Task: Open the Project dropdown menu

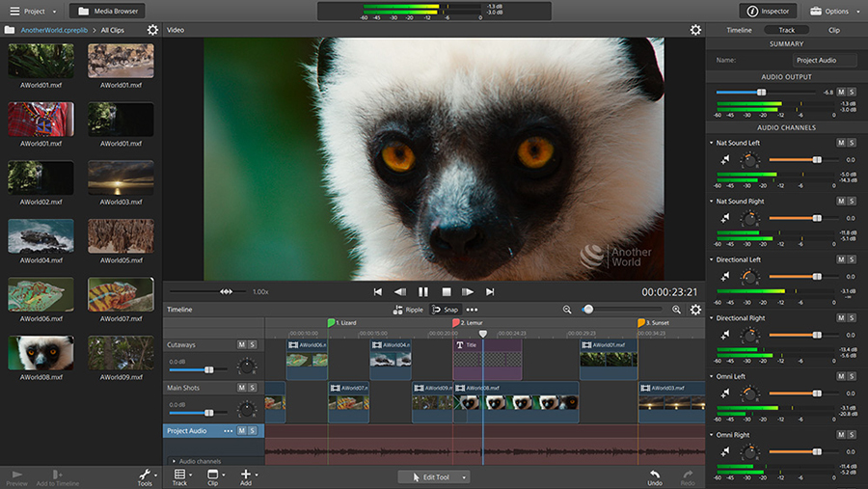Action: (33, 12)
